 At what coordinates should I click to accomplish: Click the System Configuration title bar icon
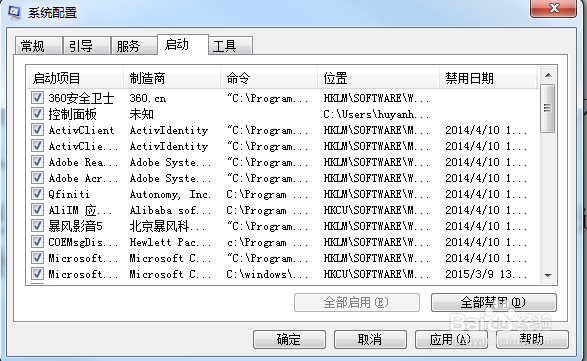(14, 12)
